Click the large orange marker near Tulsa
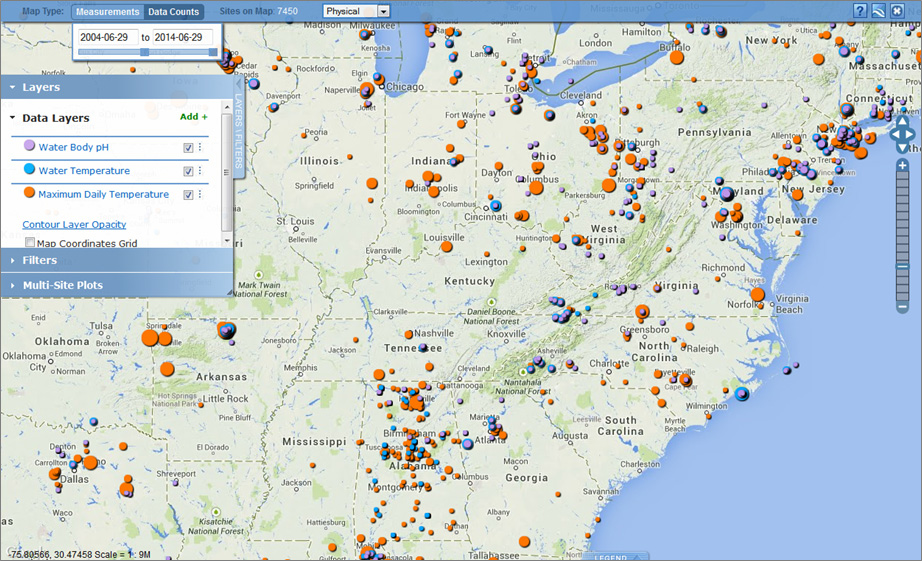922x561 pixels. tap(150, 338)
